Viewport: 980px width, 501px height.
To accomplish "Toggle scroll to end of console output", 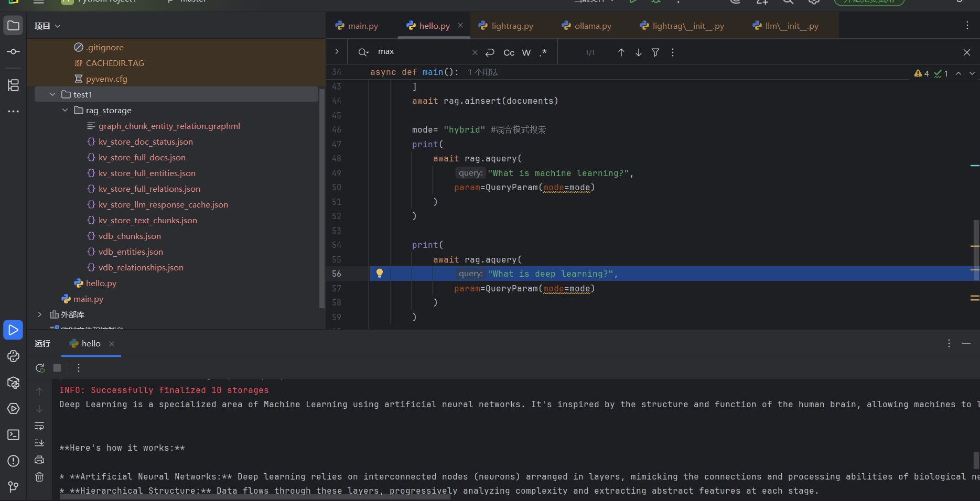I will point(39,443).
